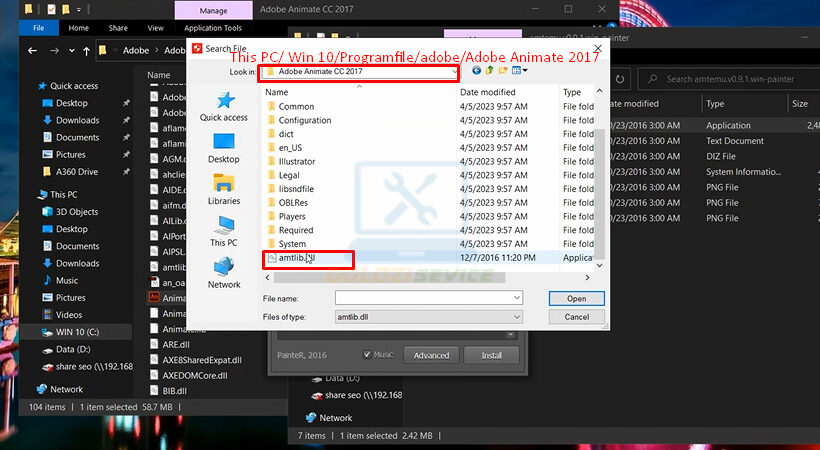Toggle the Music checkbox
Screen dimensions: 820x450
pyautogui.click(x=367, y=354)
